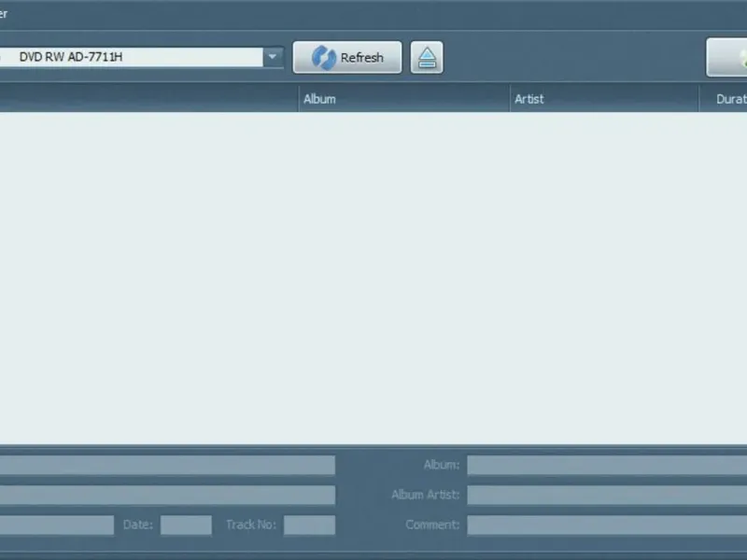Click the Date input field
The image size is (747, 560).
186,525
